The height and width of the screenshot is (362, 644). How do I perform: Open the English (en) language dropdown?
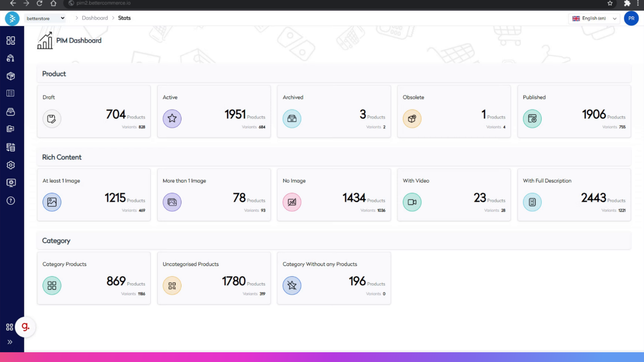click(594, 18)
